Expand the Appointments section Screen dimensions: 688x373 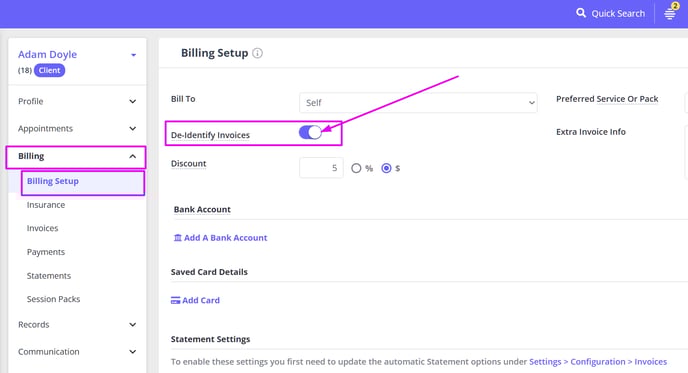click(x=77, y=129)
